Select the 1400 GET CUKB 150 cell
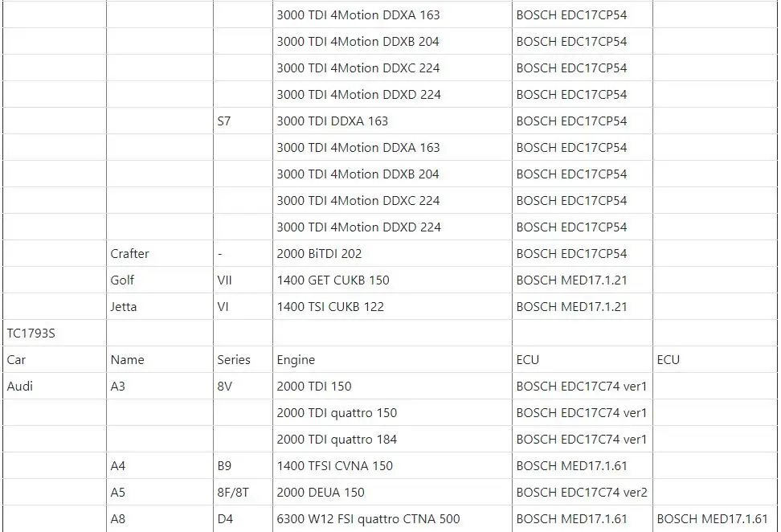Viewport: 781px width, 532px height. [392, 280]
